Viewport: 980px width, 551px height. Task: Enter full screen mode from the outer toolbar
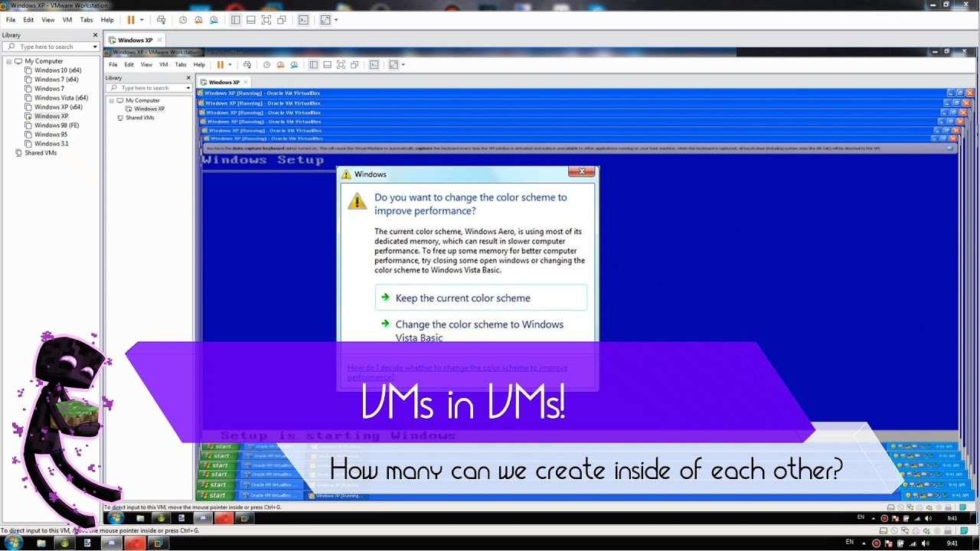(x=266, y=20)
